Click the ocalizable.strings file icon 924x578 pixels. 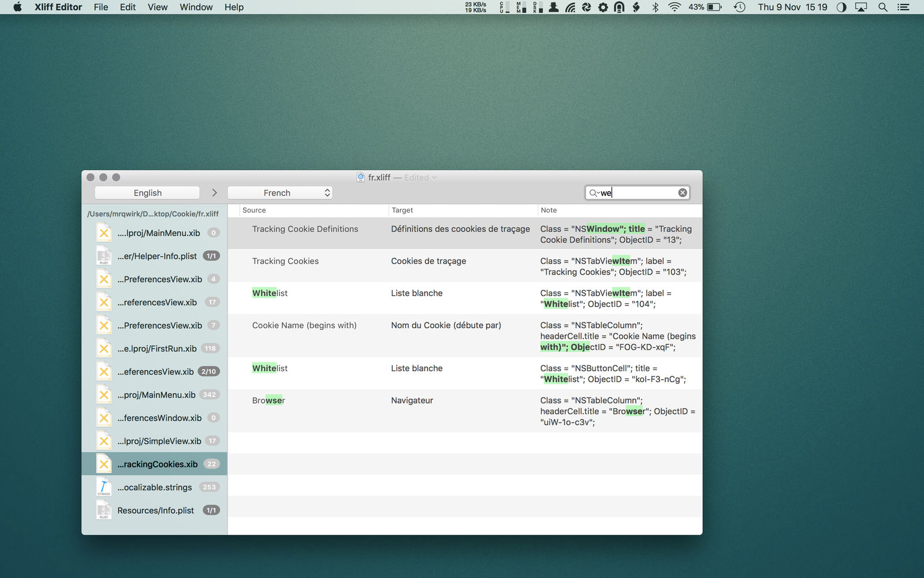point(104,487)
